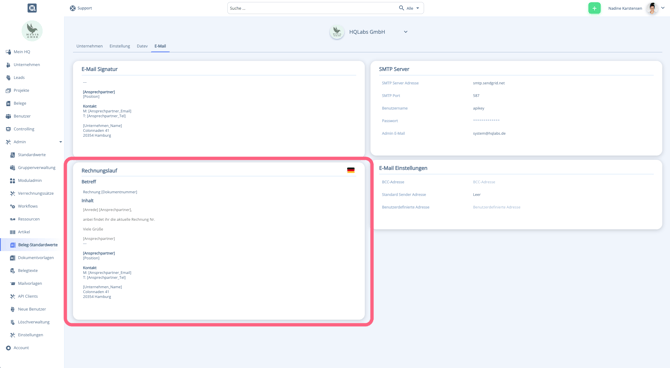The height and width of the screenshot is (368, 670).
Task: Open Beleg-Standardwerte menu entry
Action: pos(38,245)
